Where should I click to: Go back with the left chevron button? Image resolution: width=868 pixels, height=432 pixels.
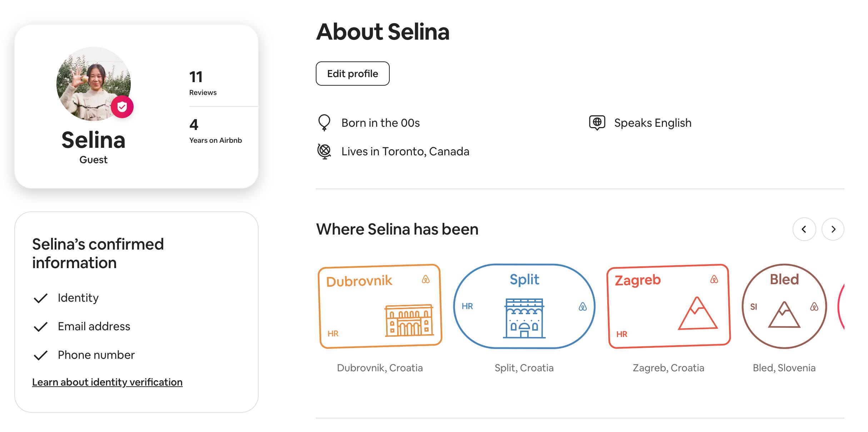(x=804, y=229)
